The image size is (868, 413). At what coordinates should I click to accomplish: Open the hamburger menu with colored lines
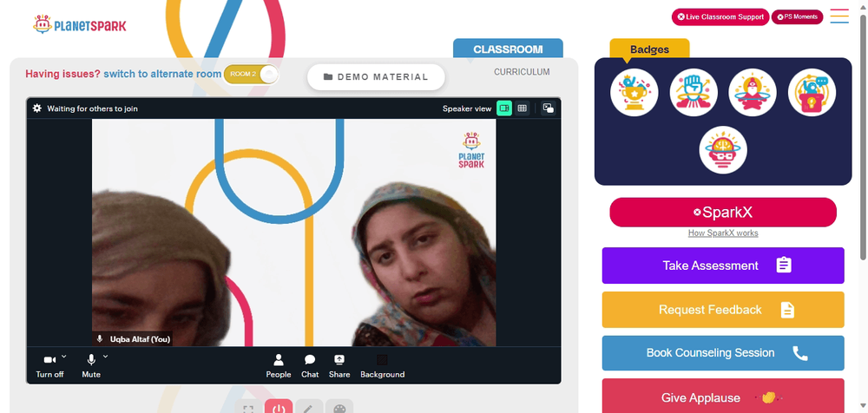839,16
